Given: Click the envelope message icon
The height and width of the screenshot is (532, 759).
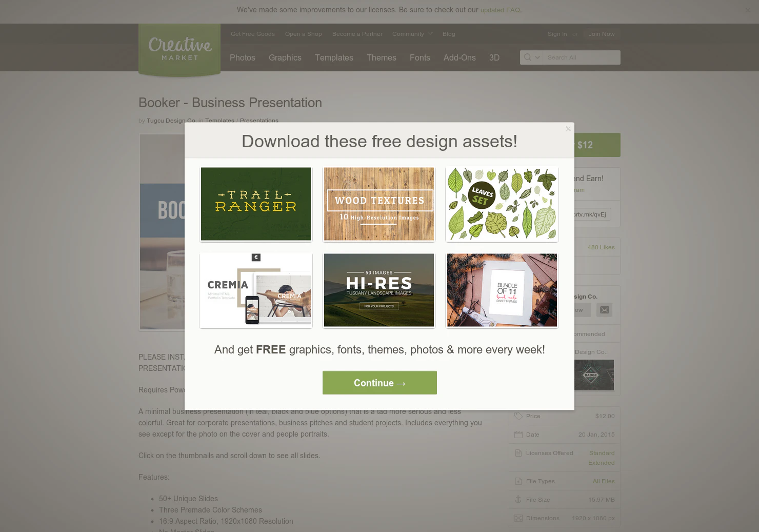Looking at the screenshot, I should (605, 310).
